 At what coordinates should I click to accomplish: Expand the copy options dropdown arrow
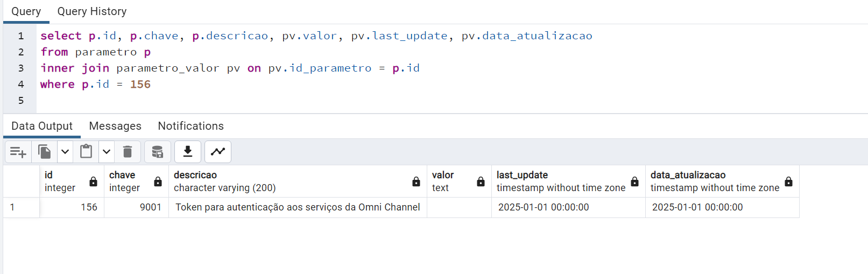(65, 152)
